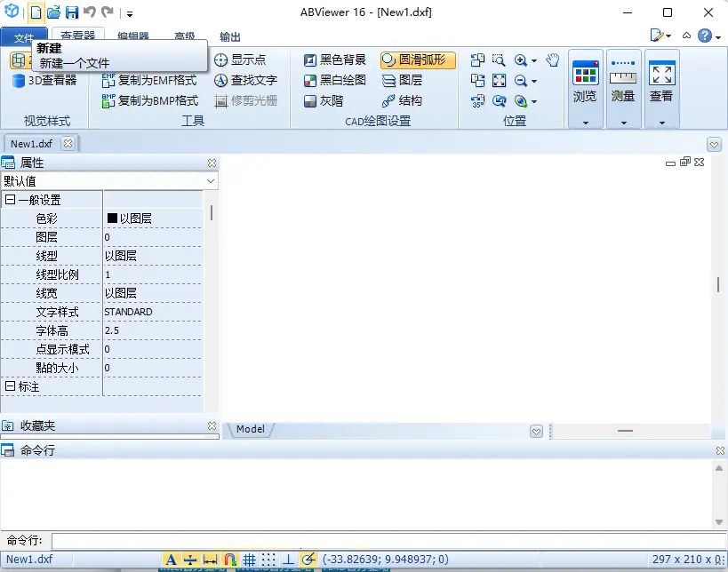
Task: Toggle the text A status bar icon
Action: [x=171, y=560]
